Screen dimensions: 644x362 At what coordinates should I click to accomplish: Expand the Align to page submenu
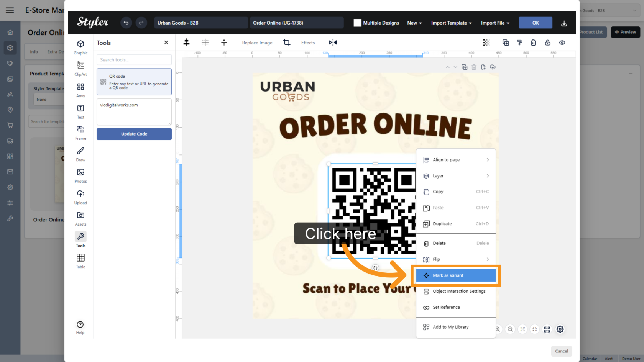(x=456, y=160)
